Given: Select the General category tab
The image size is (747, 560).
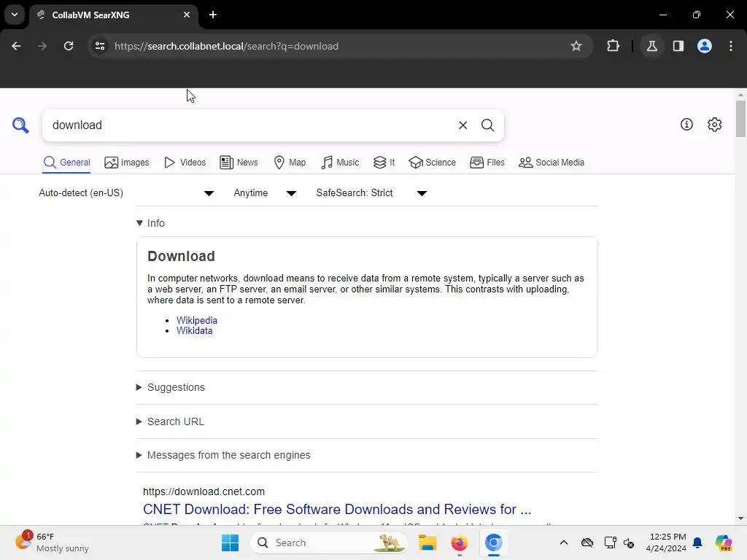Looking at the screenshot, I should click(66, 163).
